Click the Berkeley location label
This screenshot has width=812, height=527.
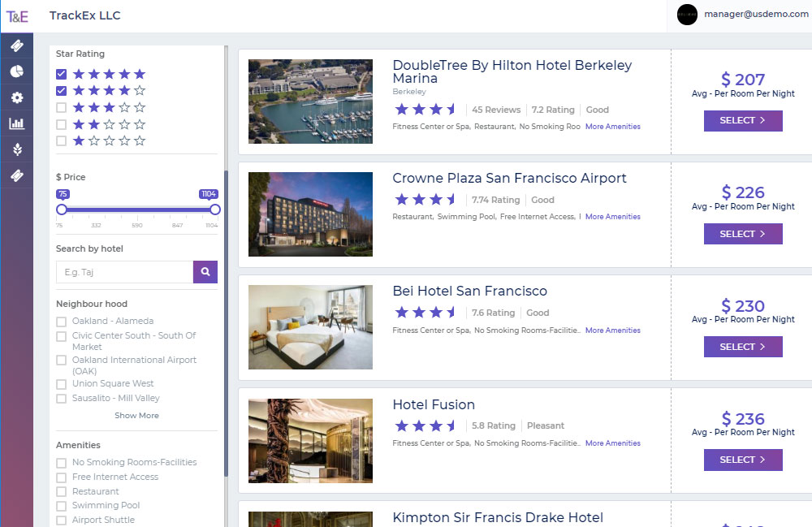pyautogui.click(x=409, y=92)
